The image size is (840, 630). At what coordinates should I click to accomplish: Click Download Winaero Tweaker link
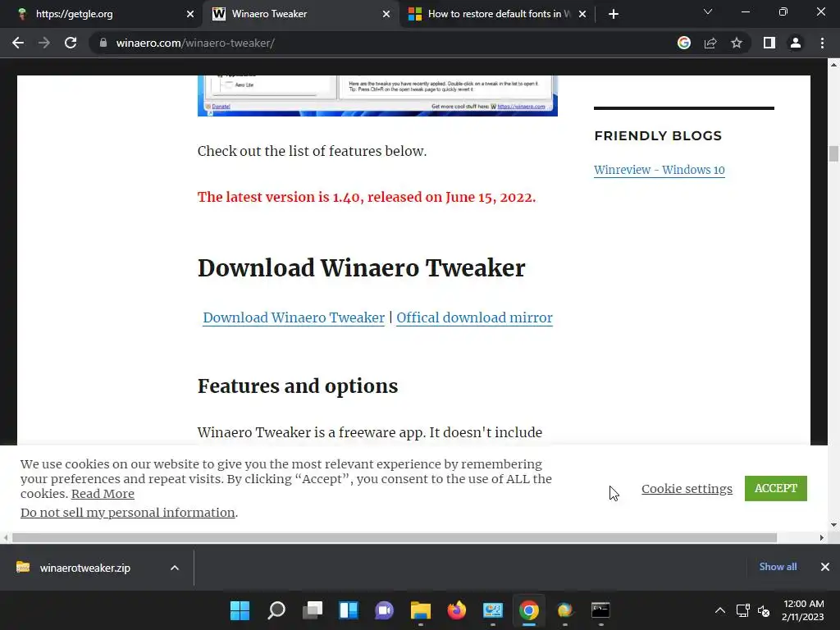click(x=294, y=317)
